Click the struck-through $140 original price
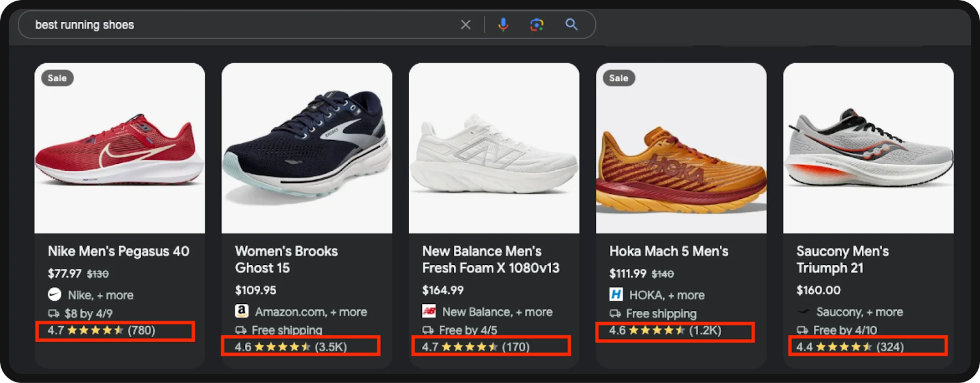980x383 pixels. [x=663, y=274]
